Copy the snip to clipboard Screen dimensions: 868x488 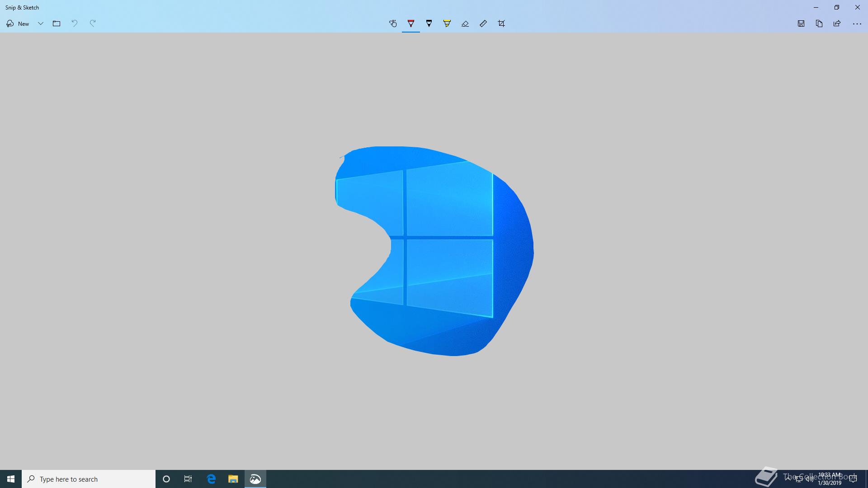pos(819,23)
